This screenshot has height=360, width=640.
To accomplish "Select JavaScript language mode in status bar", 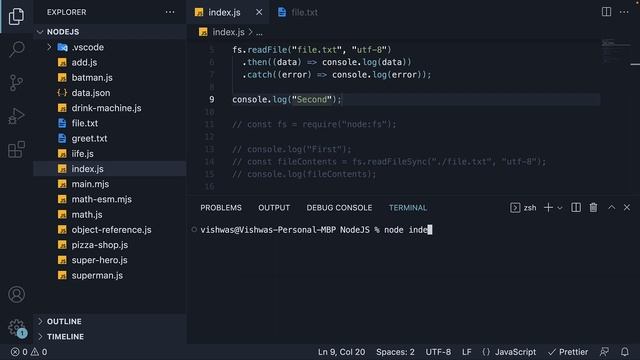I will click(x=509, y=352).
